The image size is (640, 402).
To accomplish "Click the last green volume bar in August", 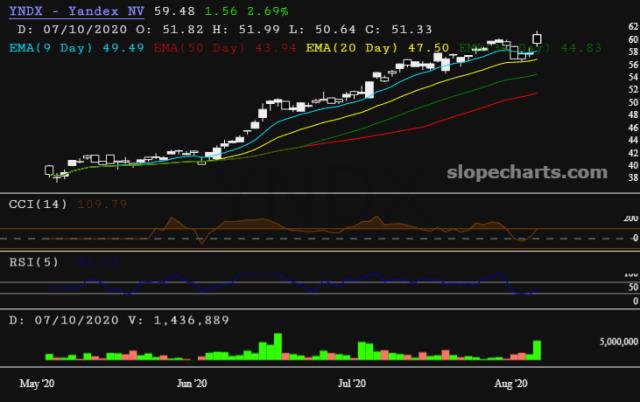I will pyautogui.click(x=538, y=349).
